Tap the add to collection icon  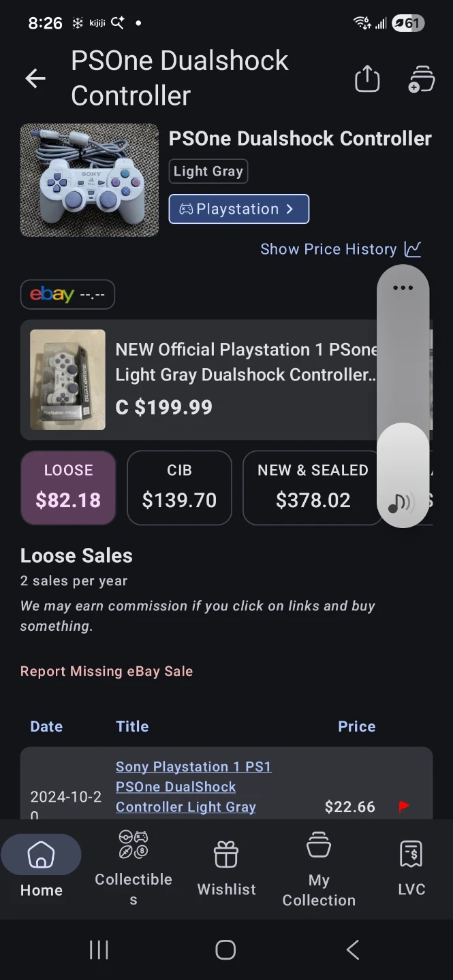(421, 79)
